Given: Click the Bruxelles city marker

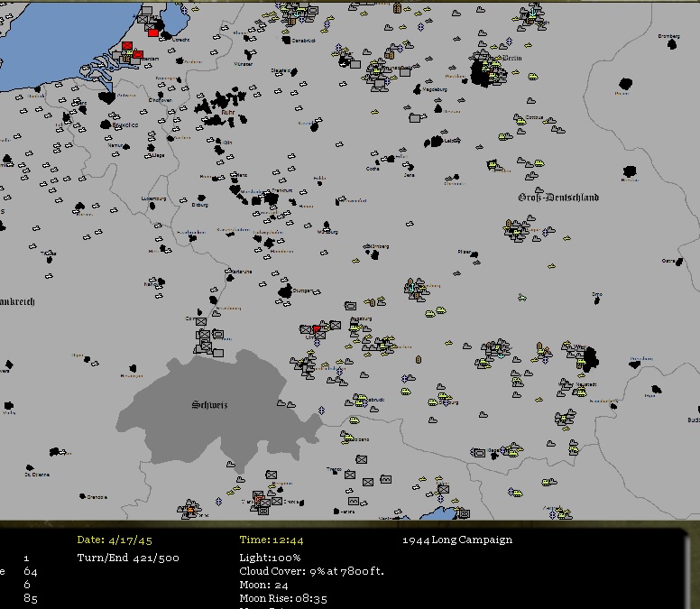Looking at the screenshot, I should [x=106, y=125].
